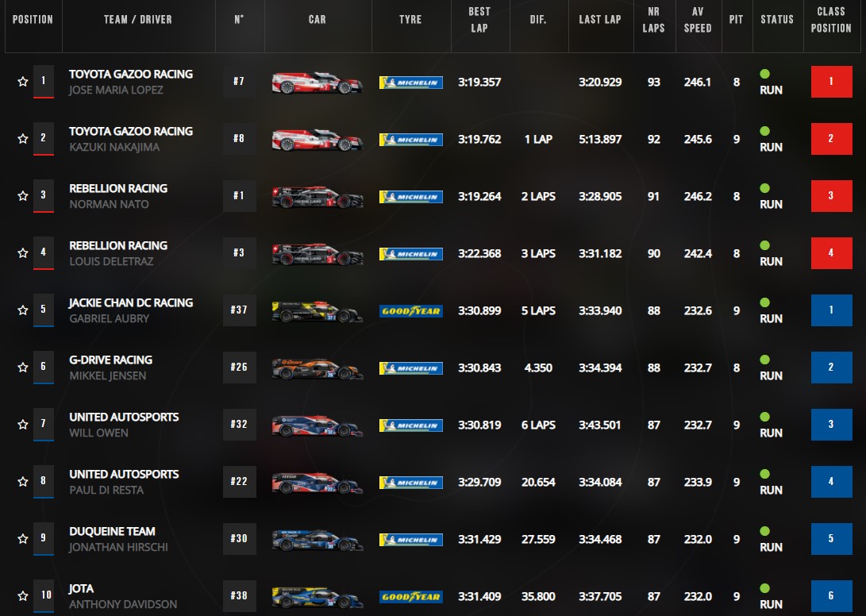Star the Jackie Chan DC Racing entry
The height and width of the screenshot is (616, 866).
(23, 310)
